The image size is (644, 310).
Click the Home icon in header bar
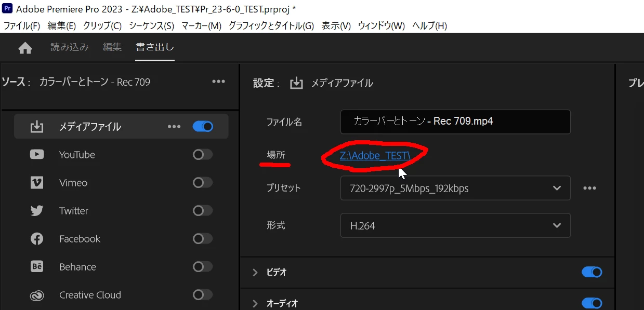25,48
